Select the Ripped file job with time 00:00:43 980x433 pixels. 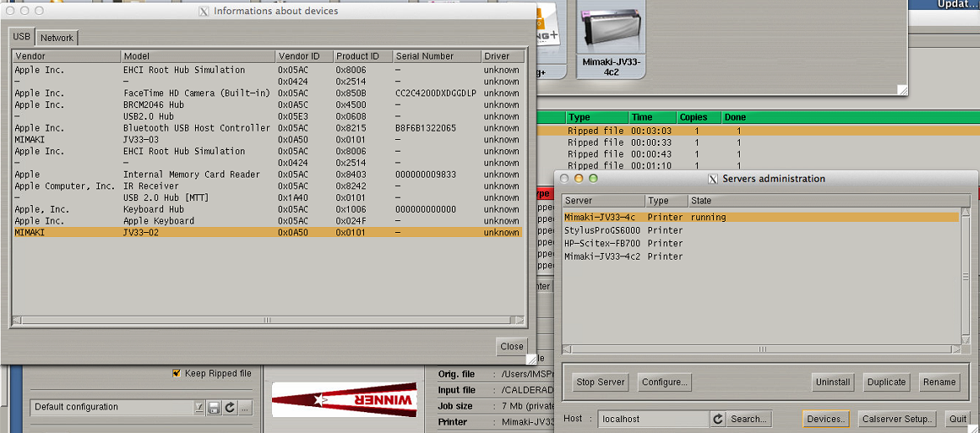[x=758, y=154]
